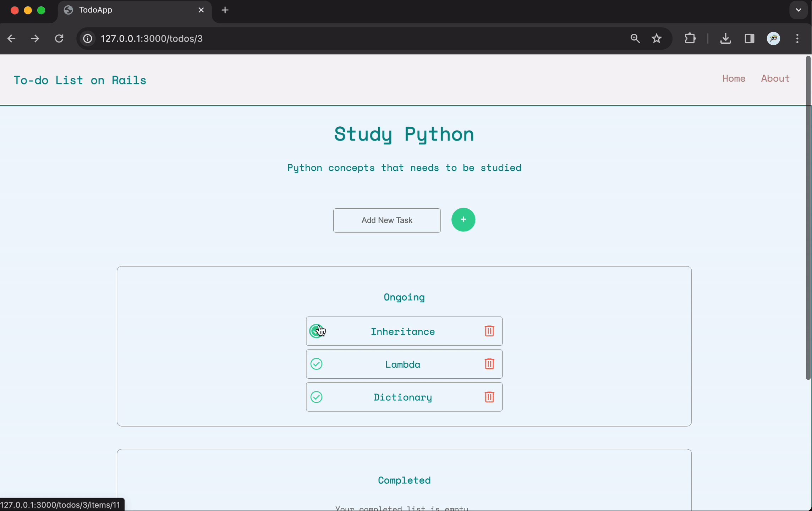Submit new task with the plus button

click(x=463, y=220)
